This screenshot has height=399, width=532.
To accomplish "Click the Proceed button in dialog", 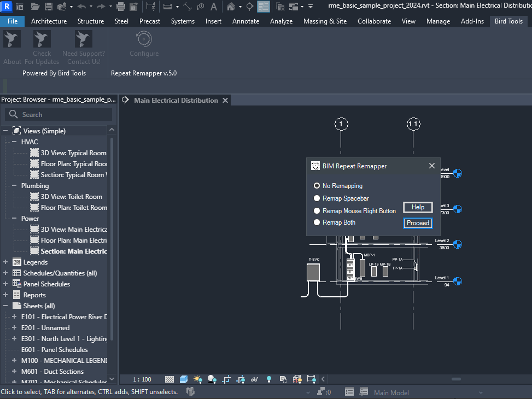I will click(418, 223).
